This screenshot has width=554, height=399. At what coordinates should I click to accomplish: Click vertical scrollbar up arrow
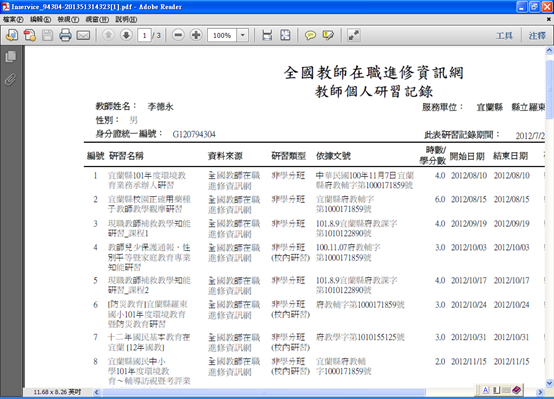[549, 50]
